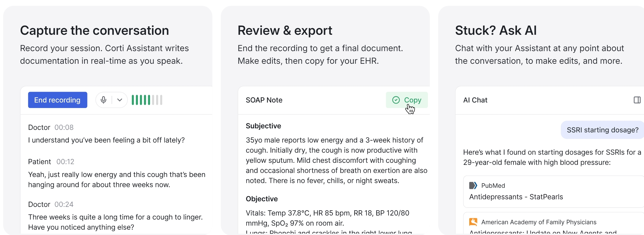Select the SOAP Note title tab

264,100
